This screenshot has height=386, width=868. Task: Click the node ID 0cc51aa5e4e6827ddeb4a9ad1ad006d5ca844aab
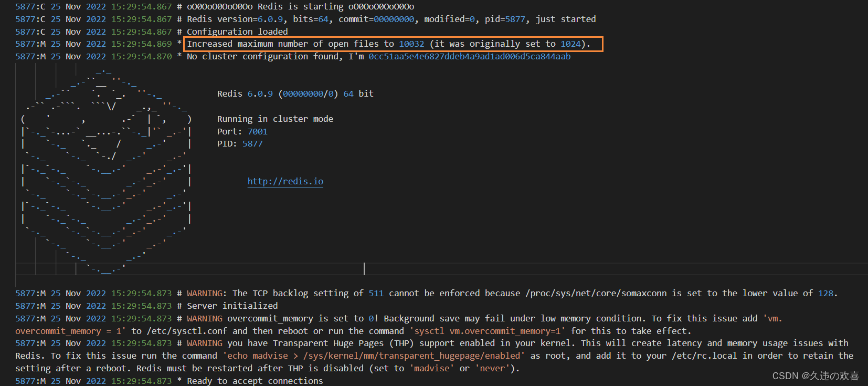[x=469, y=56]
